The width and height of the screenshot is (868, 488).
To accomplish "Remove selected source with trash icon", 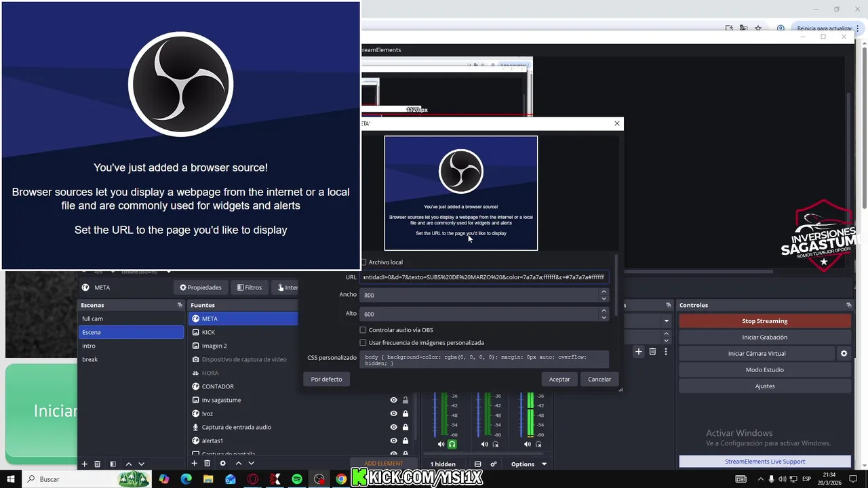I will tap(208, 464).
